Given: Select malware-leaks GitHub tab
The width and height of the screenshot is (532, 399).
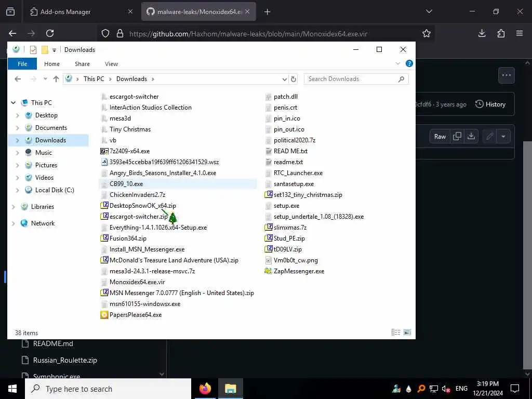Looking at the screenshot, I should tap(198, 11).
